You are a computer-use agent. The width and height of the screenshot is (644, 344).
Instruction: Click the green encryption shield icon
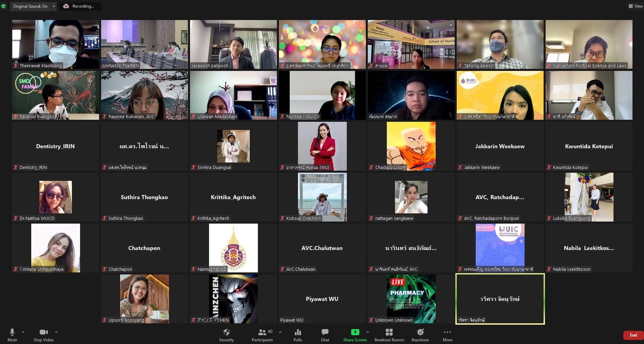click(x=4, y=6)
